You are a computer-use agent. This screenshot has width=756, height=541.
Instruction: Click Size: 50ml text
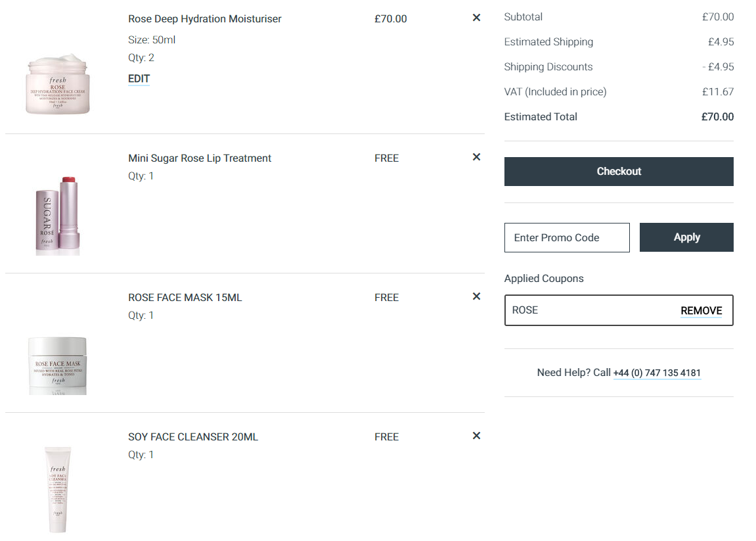(151, 40)
